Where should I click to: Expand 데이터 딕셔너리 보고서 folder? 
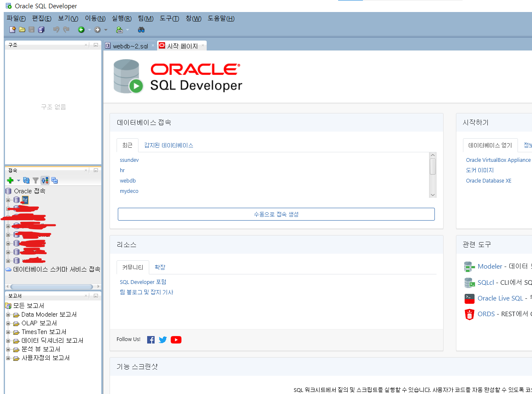tap(8, 341)
